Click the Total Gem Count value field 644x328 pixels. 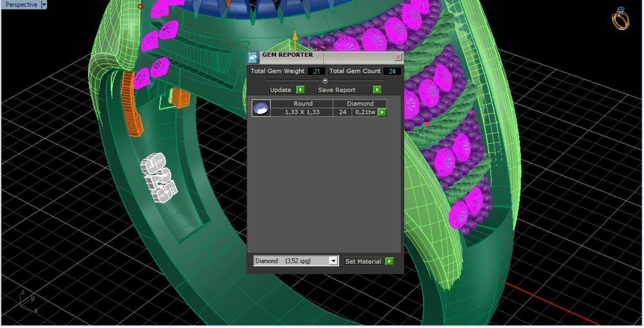click(x=392, y=71)
